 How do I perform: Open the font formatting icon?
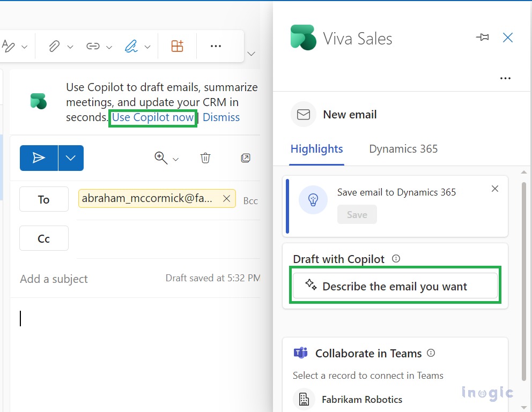point(10,46)
